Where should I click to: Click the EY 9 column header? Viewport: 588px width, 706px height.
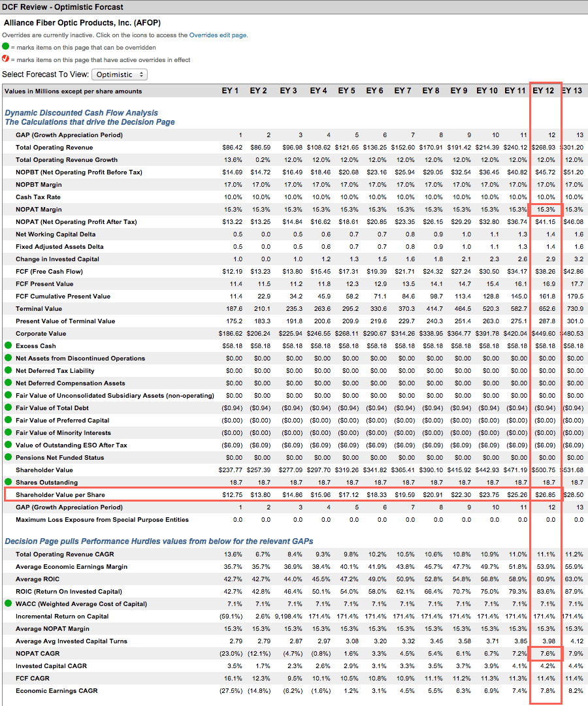coord(459,91)
